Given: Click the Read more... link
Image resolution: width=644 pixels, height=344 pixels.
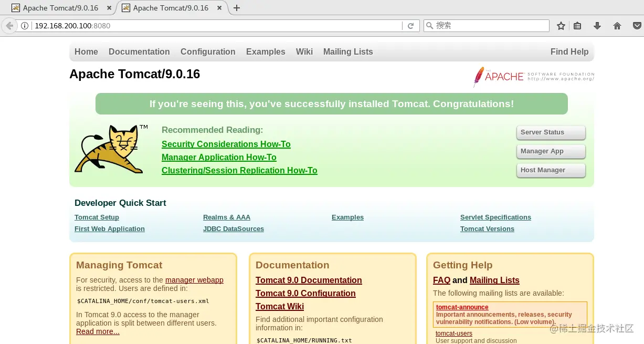Looking at the screenshot, I should click(98, 331).
